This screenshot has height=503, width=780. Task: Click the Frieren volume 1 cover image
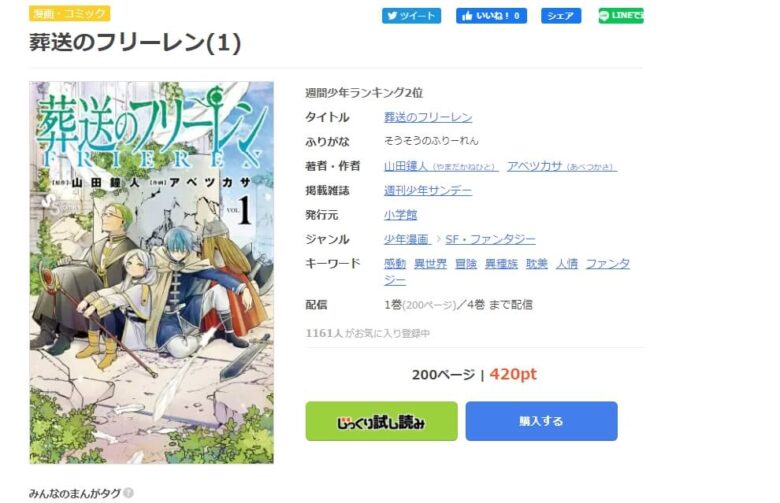(x=152, y=273)
